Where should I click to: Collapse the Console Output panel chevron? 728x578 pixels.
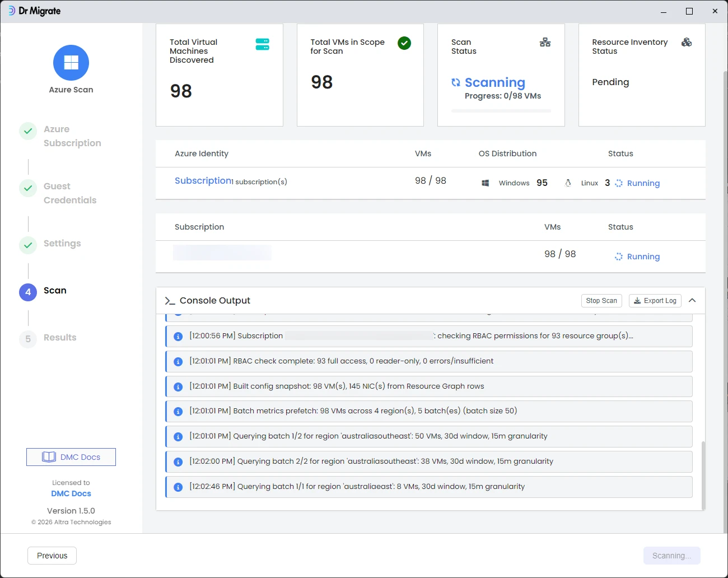coord(692,301)
